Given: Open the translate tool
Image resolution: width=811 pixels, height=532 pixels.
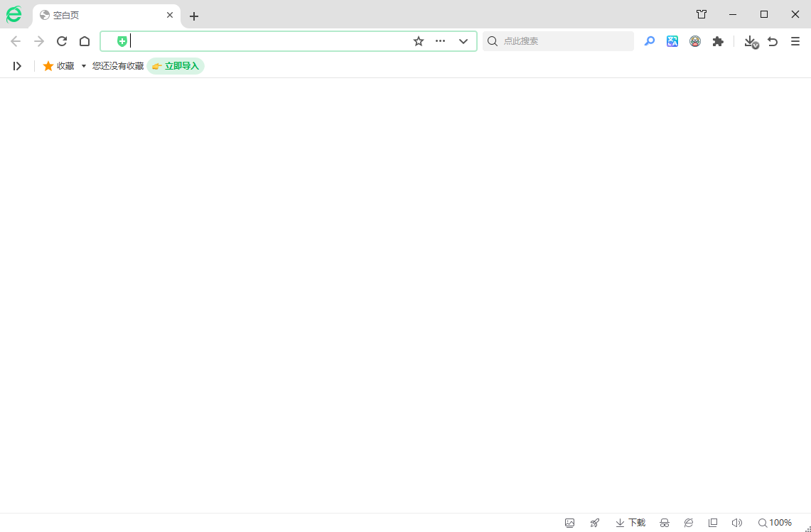Looking at the screenshot, I should [672, 41].
